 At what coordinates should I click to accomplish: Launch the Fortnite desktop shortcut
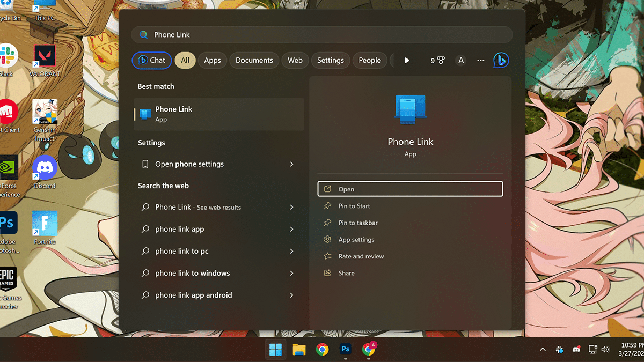pyautogui.click(x=45, y=226)
